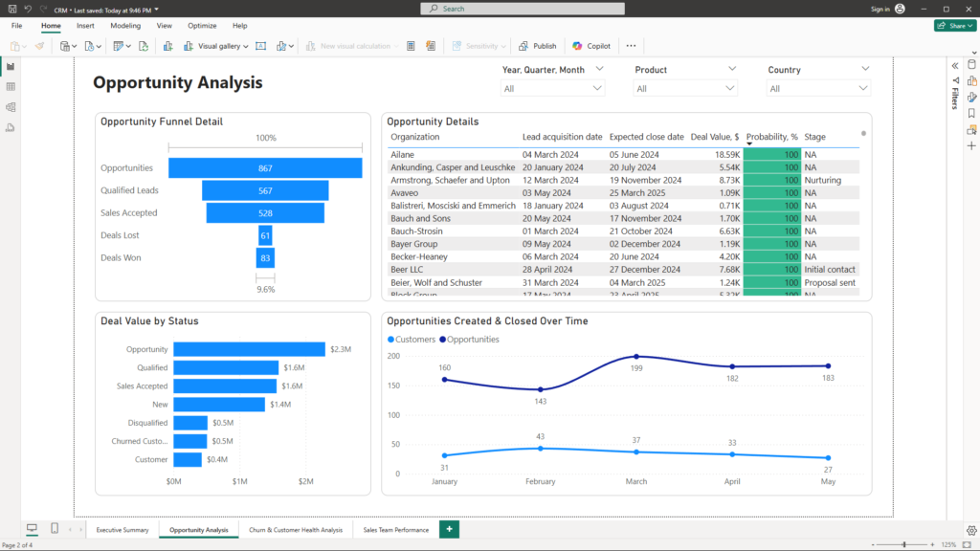This screenshot has width=980, height=551.
Task: Click the Save icon in title bar
Action: [11, 9]
